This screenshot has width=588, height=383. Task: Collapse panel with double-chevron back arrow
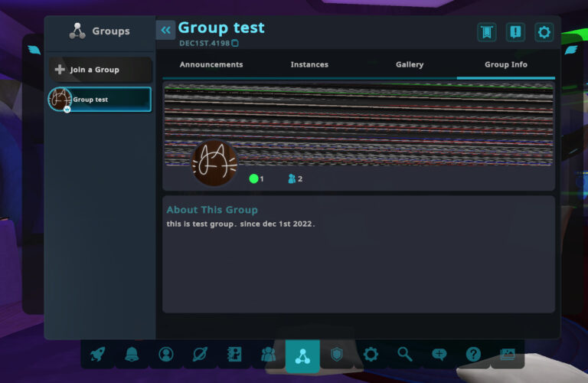tap(165, 30)
